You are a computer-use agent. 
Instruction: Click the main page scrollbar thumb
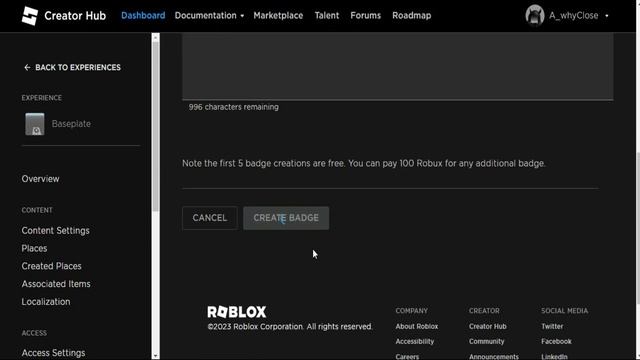pyautogui.click(x=638, y=228)
